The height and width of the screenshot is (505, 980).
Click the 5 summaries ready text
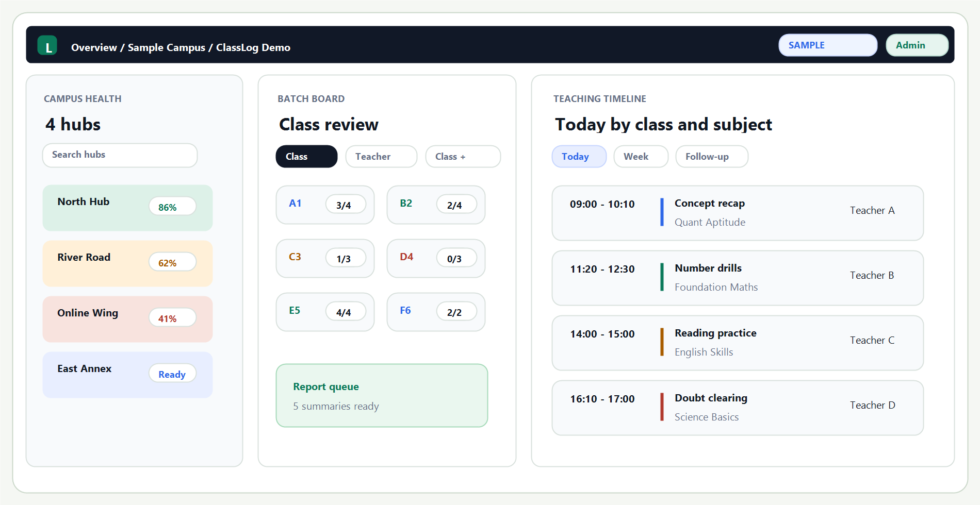[336, 406]
